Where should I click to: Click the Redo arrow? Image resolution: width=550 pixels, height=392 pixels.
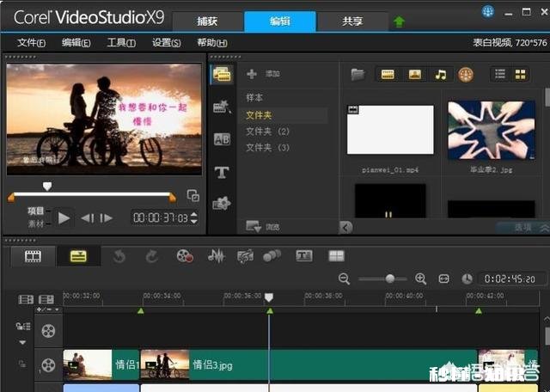[x=151, y=256]
